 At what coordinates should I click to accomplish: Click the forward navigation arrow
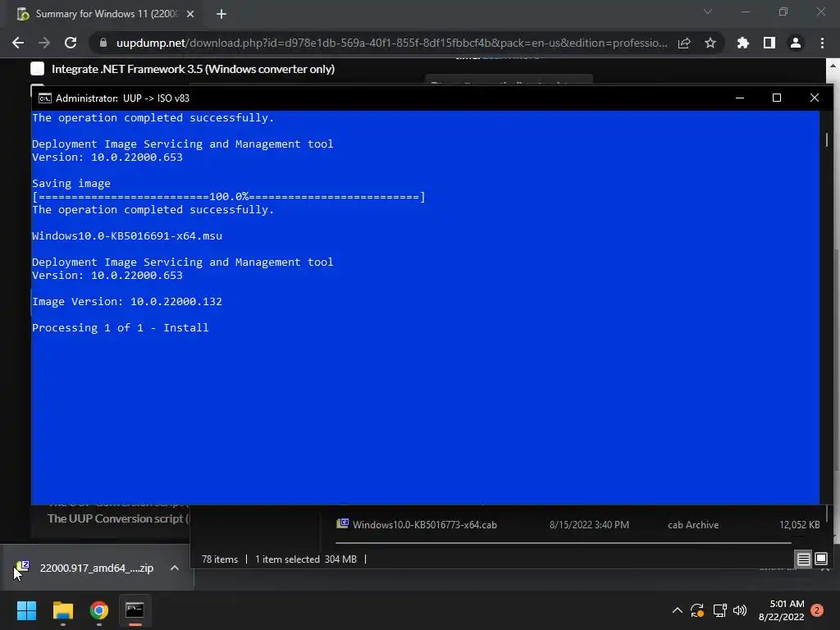tap(44, 43)
